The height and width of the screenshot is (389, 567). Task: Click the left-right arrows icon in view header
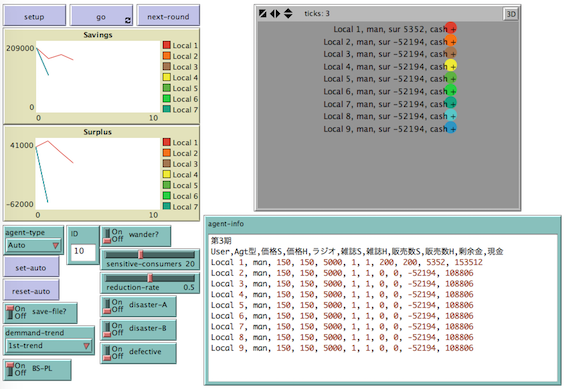pos(275,14)
